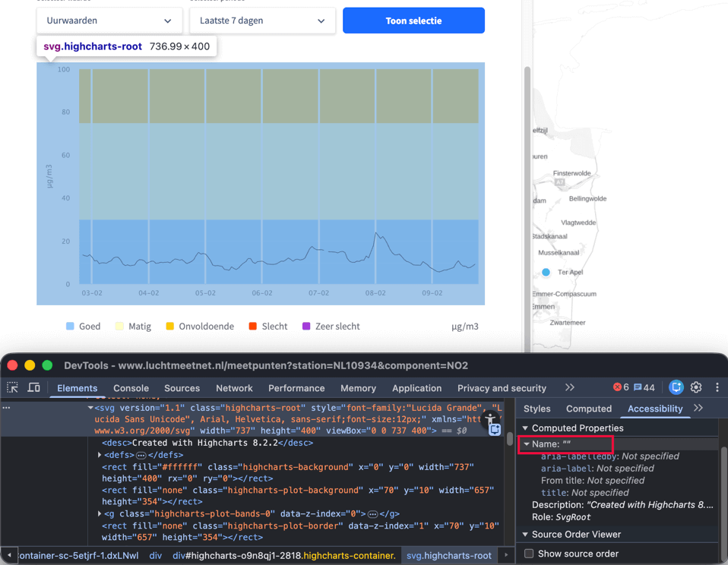Image resolution: width=728 pixels, height=565 pixels.
Task: Open the Uurwaarden dropdown
Action: 109,21
